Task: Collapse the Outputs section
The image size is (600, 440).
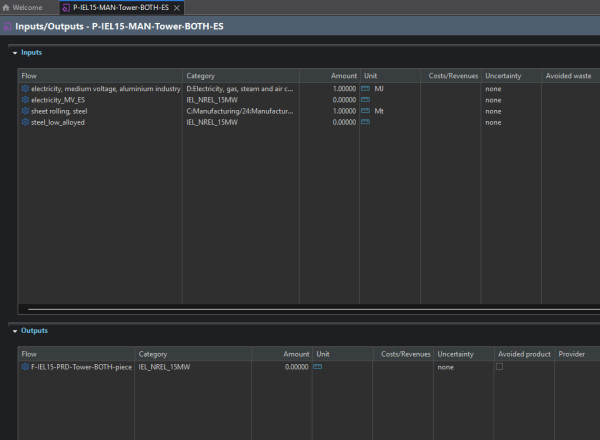Action: pyautogui.click(x=15, y=330)
